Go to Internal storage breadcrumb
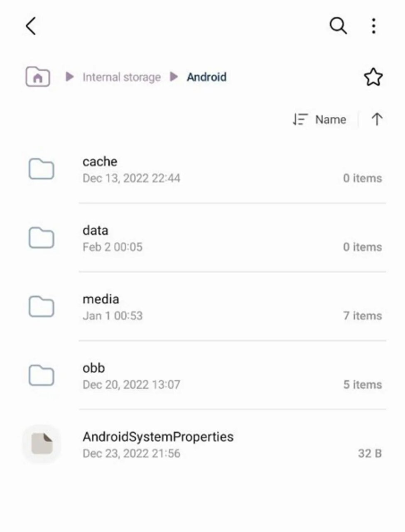This screenshot has width=405, height=532. [x=121, y=77]
